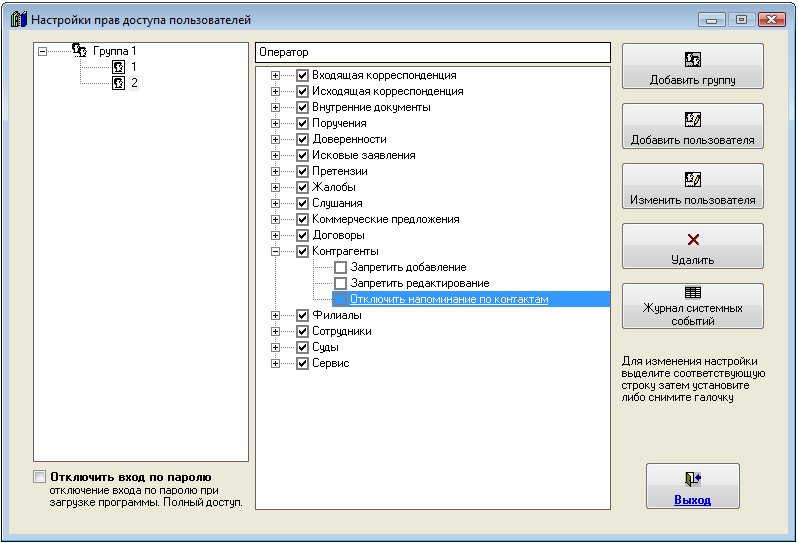Collapse the Контрагенты node
This screenshot has width=798, height=543.
click(275, 251)
